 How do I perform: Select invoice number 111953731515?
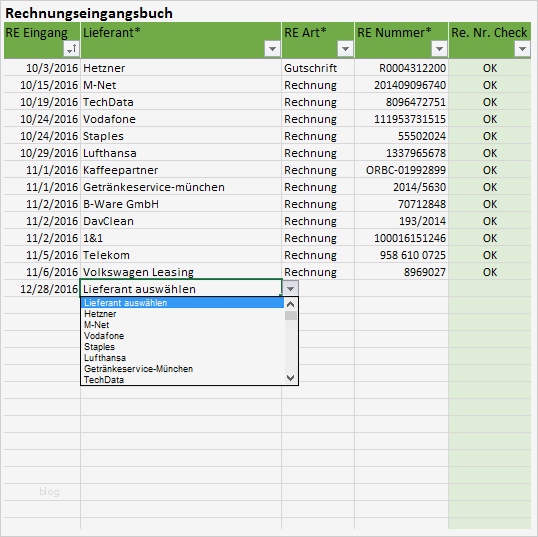point(401,119)
